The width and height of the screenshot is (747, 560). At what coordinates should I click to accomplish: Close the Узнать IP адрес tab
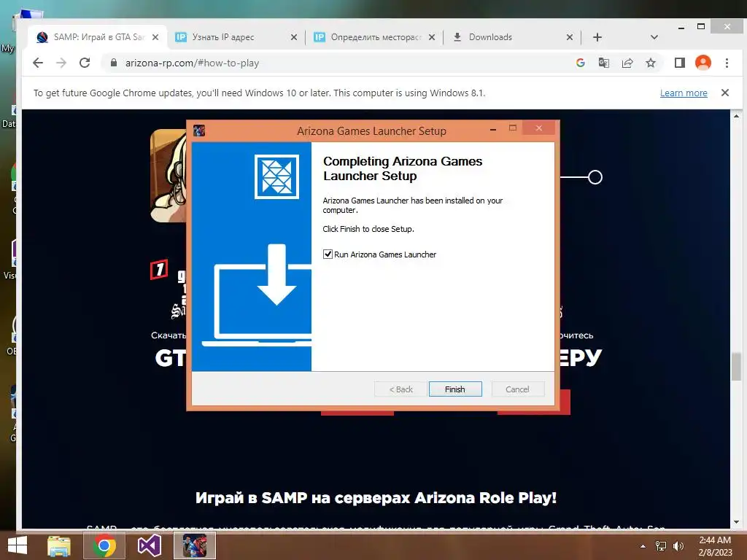(294, 37)
